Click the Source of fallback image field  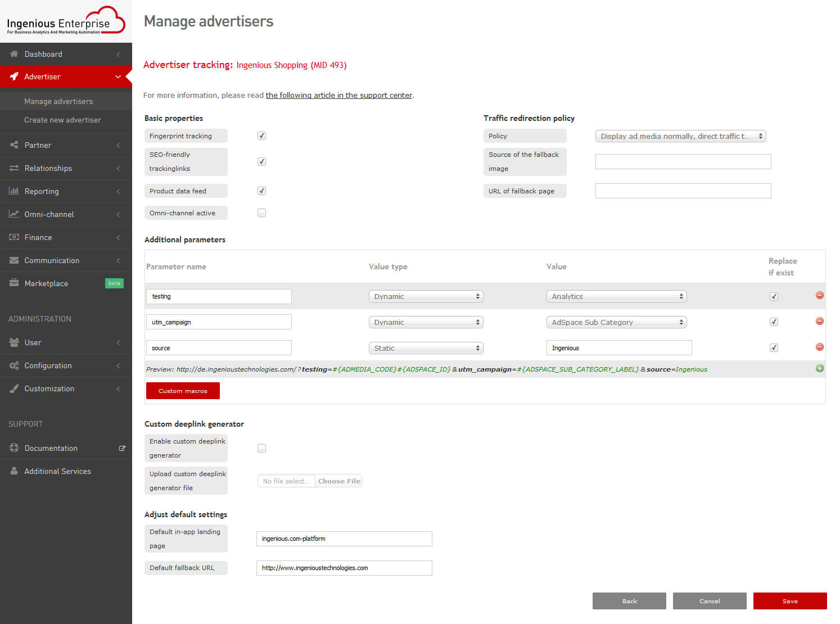click(x=683, y=161)
